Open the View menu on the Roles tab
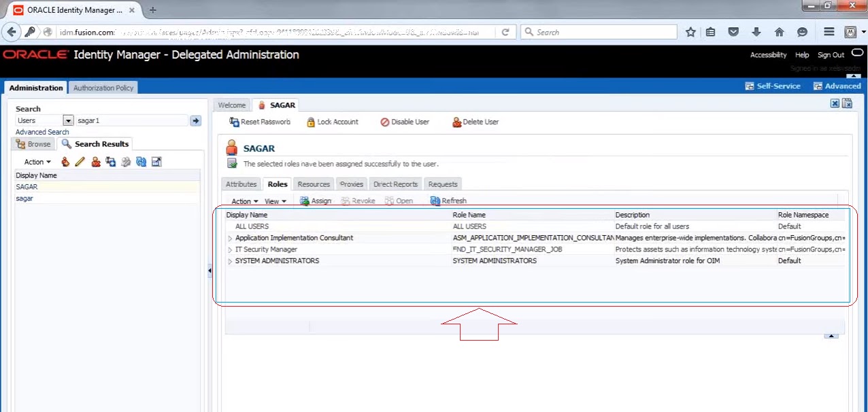Image resolution: width=868 pixels, height=412 pixels. coord(275,201)
